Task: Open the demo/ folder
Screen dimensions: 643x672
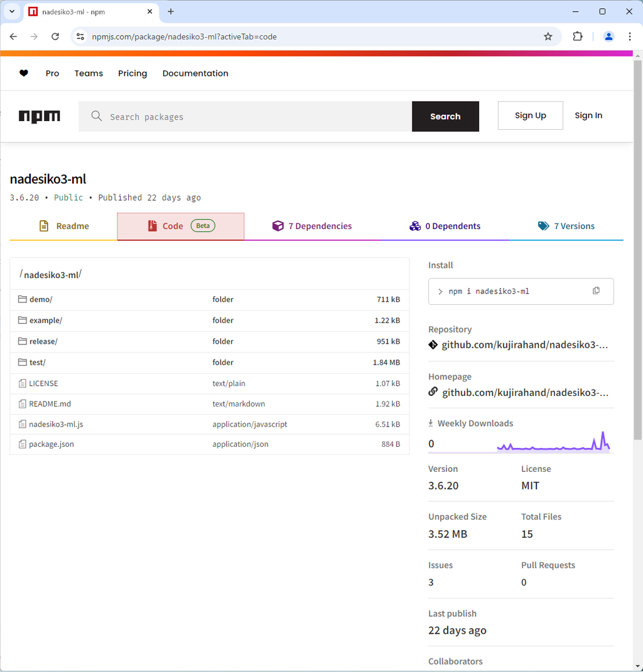Action: pyautogui.click(x=41, y=299)
